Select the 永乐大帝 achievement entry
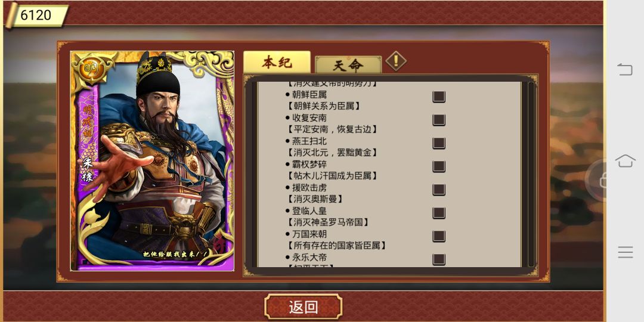 tap(309, 258)
